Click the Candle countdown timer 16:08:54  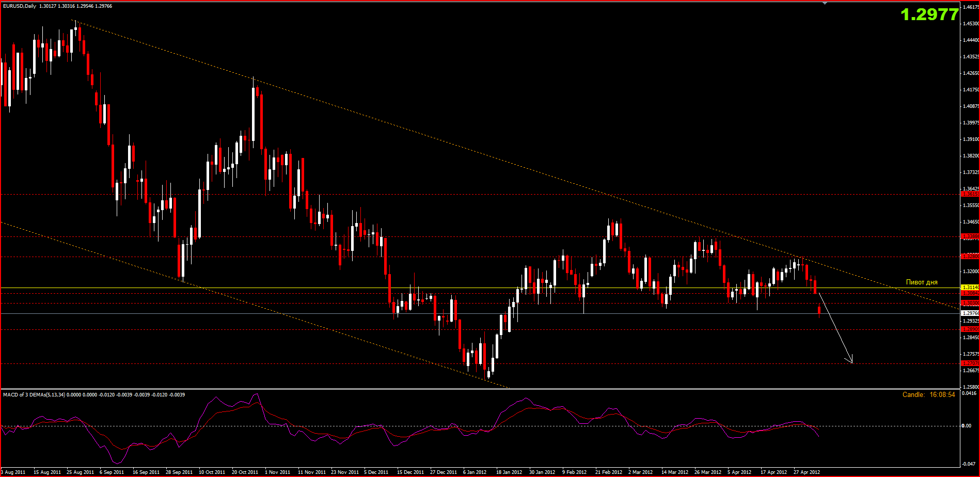click(x=929, y=394)
